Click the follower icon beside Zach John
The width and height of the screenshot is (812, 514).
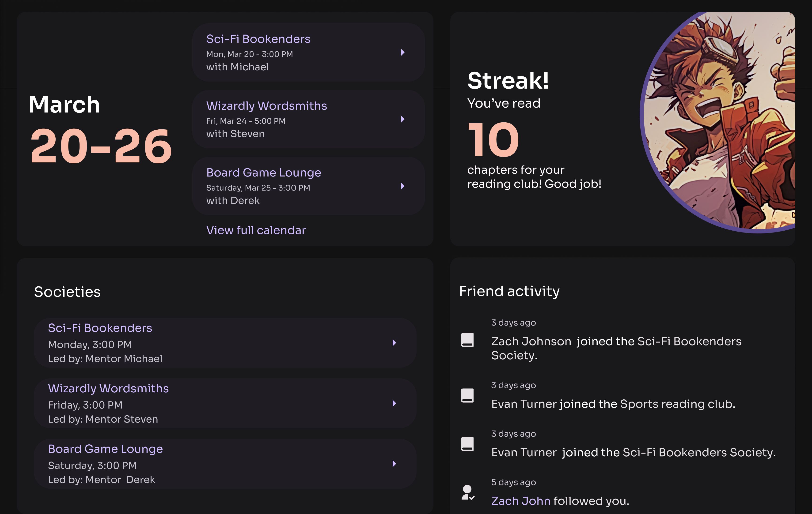click(x=468, y=492)
